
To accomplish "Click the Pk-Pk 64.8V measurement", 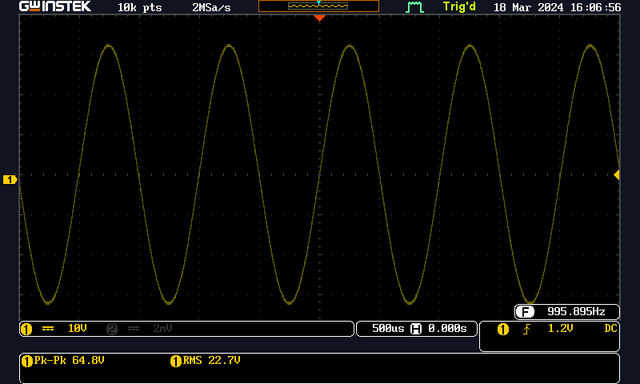I will 69,360.
